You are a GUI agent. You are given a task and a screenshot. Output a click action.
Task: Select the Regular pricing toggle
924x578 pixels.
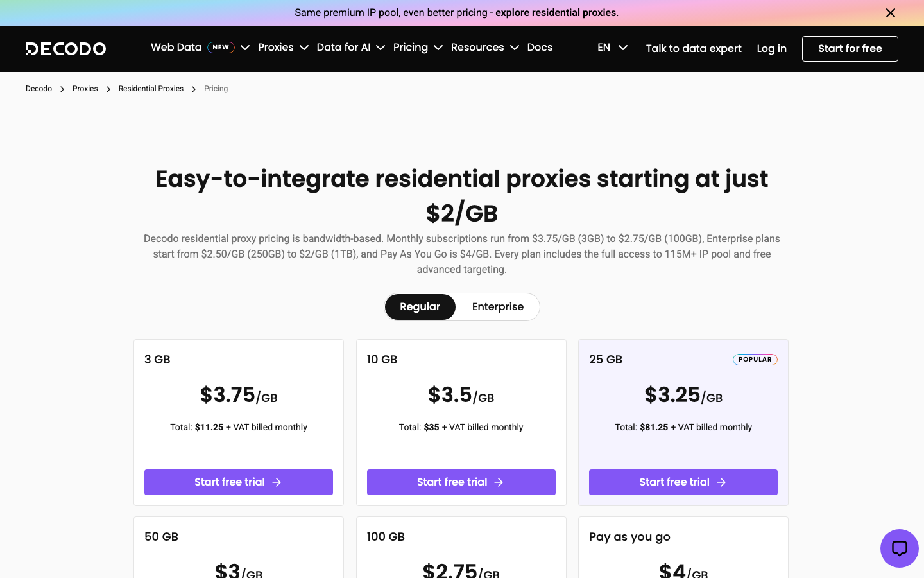click(x=420, y=307)
